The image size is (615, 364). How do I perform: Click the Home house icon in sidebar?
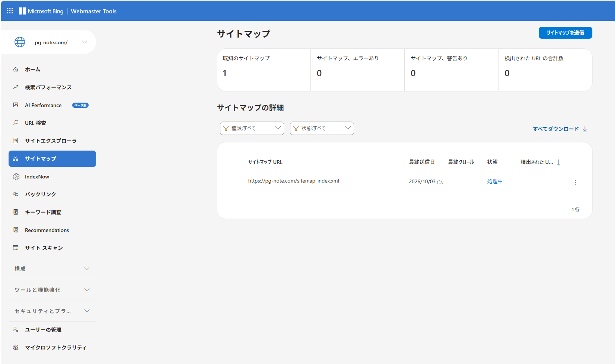(x=16, y=70)
